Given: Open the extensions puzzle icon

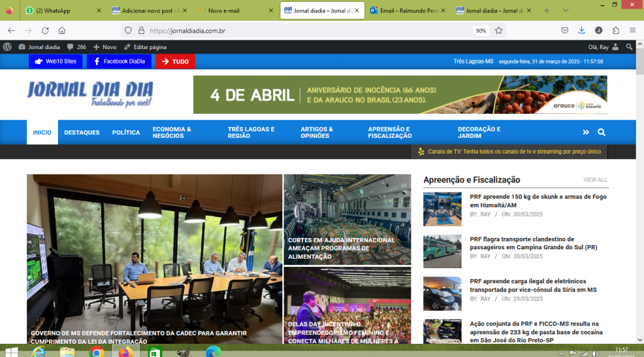Looking at the screenshot, I should 616,30.
